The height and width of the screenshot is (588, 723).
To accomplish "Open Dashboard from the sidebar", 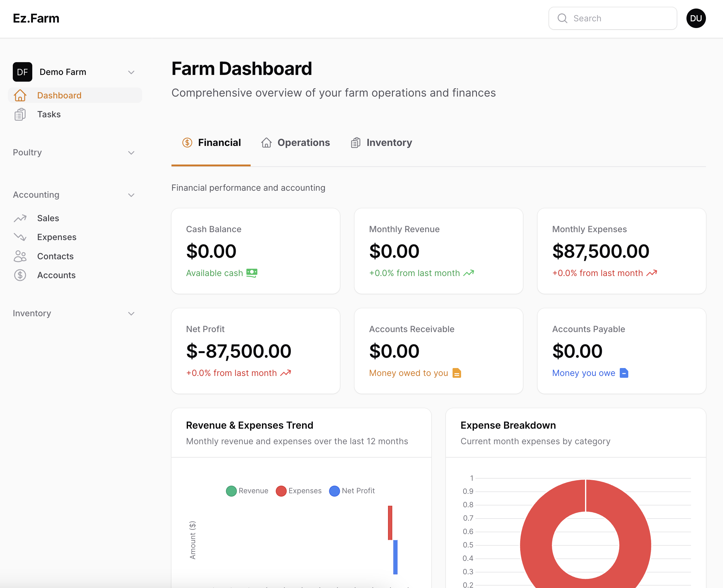I will [x=75, y=96].
